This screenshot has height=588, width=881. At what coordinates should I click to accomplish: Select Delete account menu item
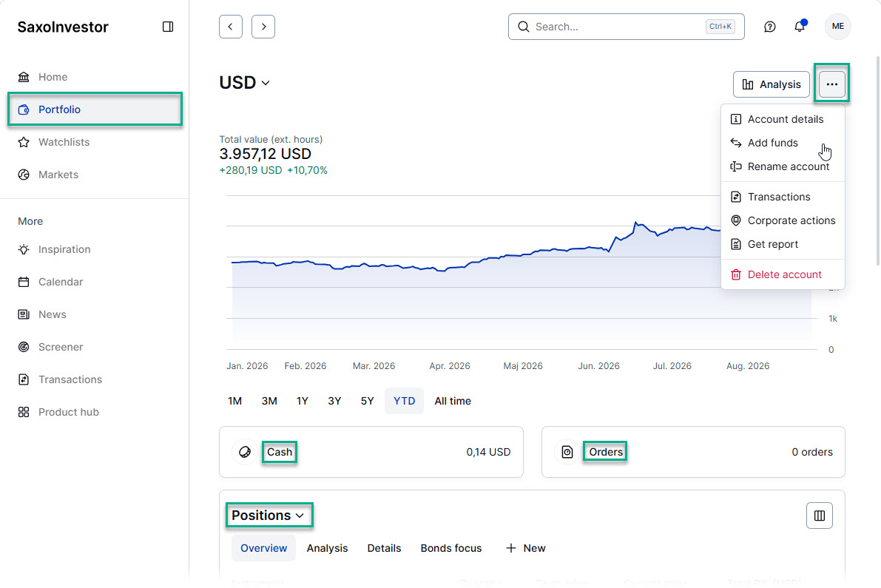pyautogui.click(x=783, y=274)
